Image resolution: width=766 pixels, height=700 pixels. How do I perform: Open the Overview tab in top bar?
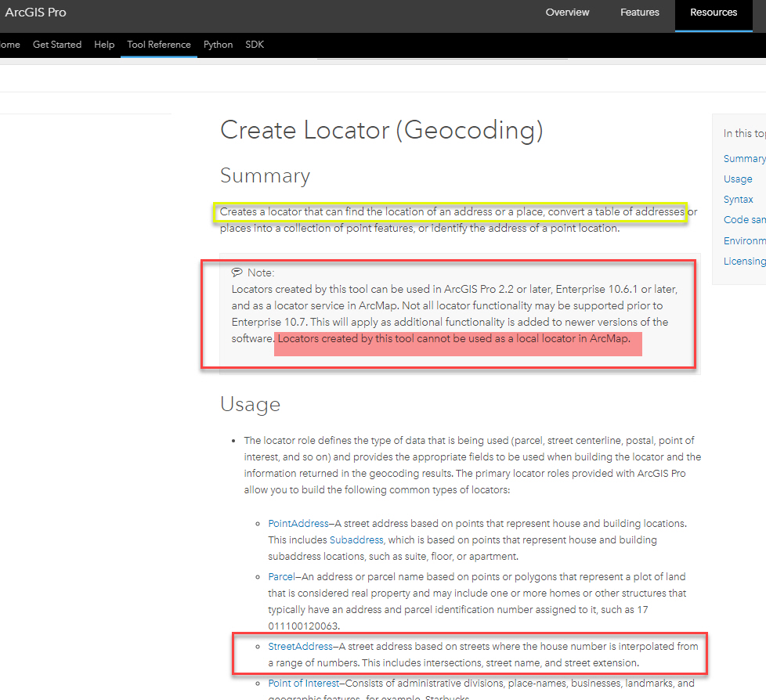(567, 13)
